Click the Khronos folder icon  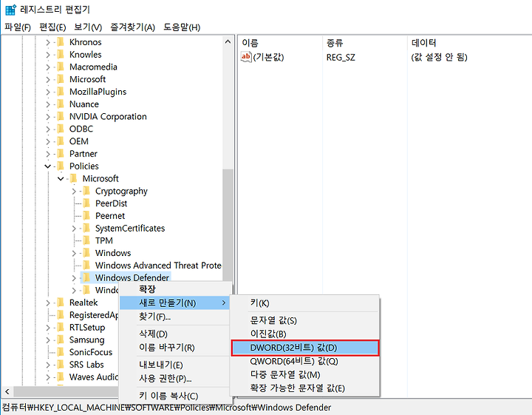click(61, 41)
